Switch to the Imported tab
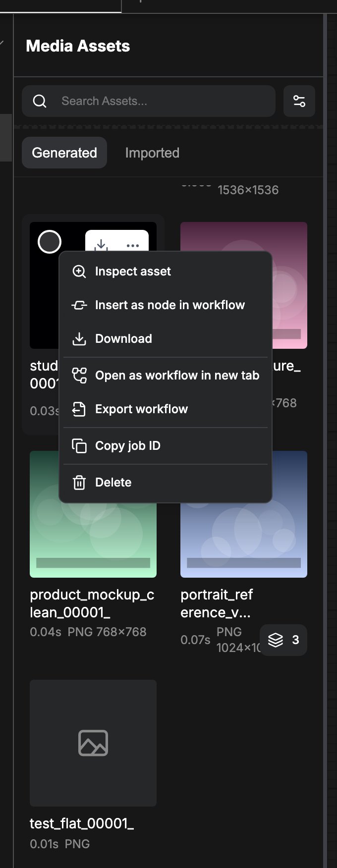 tap(152, 153)
